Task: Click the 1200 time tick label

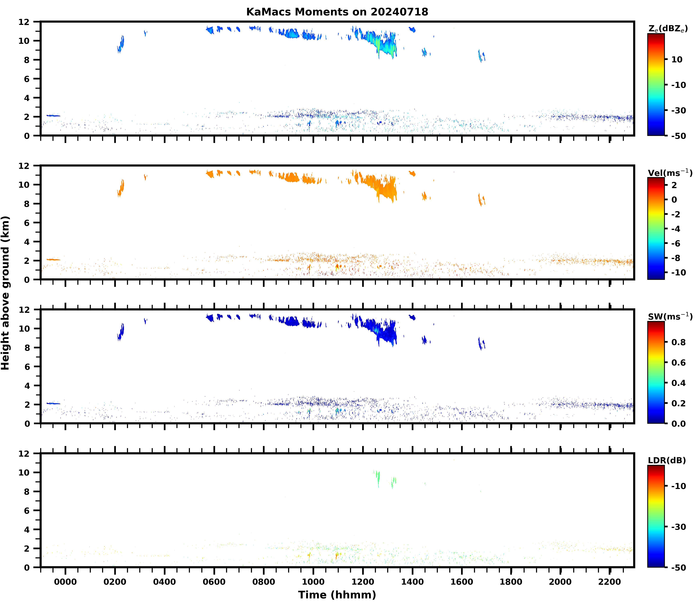Action: click(363, 582)
